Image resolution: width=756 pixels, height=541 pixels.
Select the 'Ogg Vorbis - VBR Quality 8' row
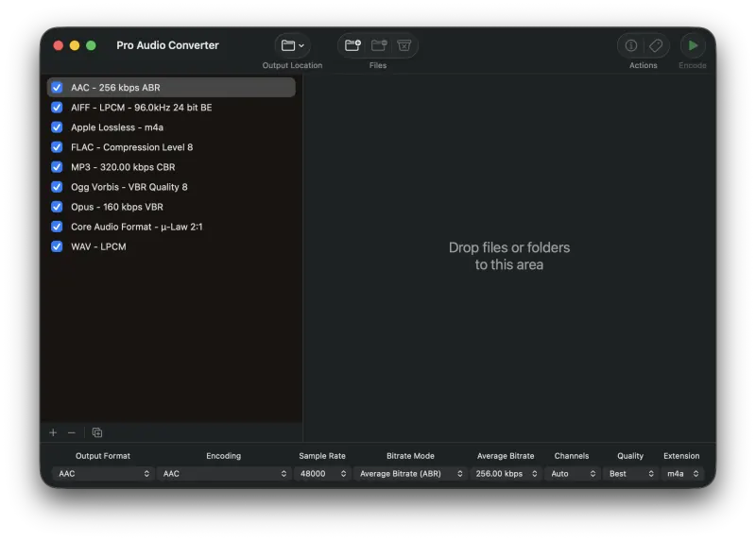coord(171,186)
